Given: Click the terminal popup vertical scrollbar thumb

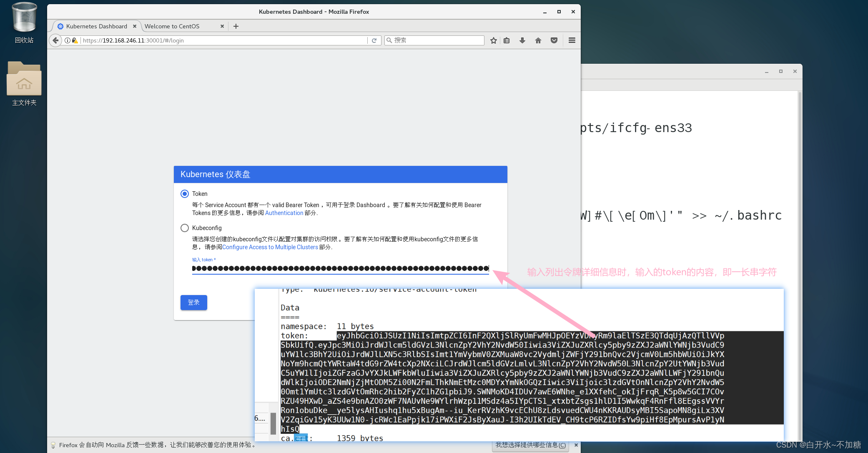Looking at the screenshot, I should click(x=273, y=423).
